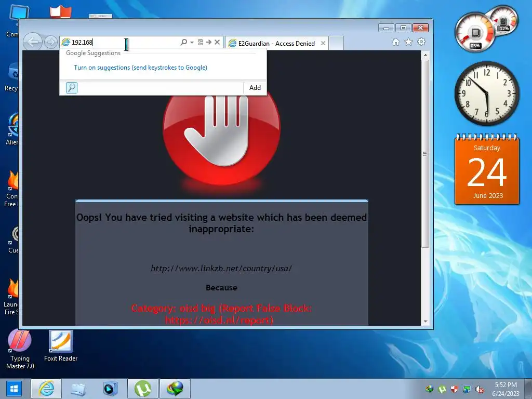
Task: Toggle Compatibility View broken-page icon
Action: (x=201, y=42)
